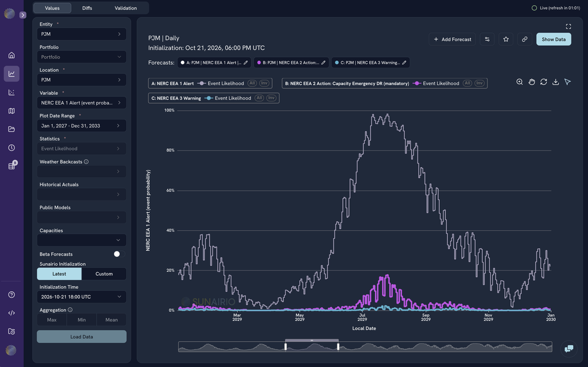Image resolution: width=588 pixels, height=367 pixels.
Task: Open the code API icon in sidebar
Action: pos(11,313)
